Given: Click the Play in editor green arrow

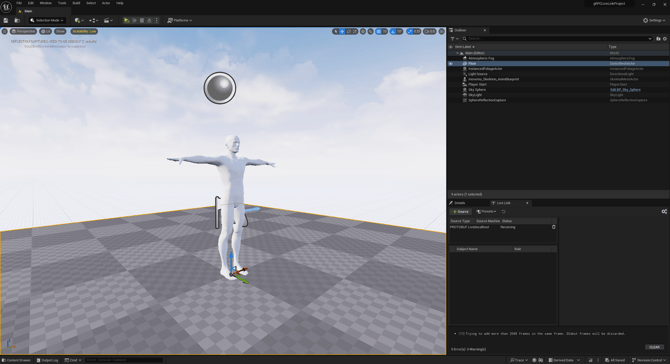Looking at the screenshot, I should [126, 21].
